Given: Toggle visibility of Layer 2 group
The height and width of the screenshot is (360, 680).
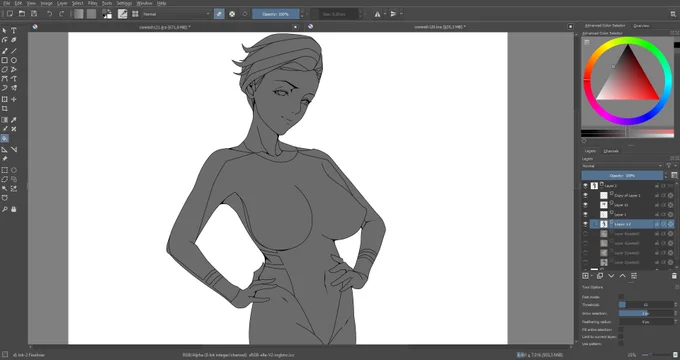Looking at the screenshot, I should pyautogui.click(x=585, y=186).
